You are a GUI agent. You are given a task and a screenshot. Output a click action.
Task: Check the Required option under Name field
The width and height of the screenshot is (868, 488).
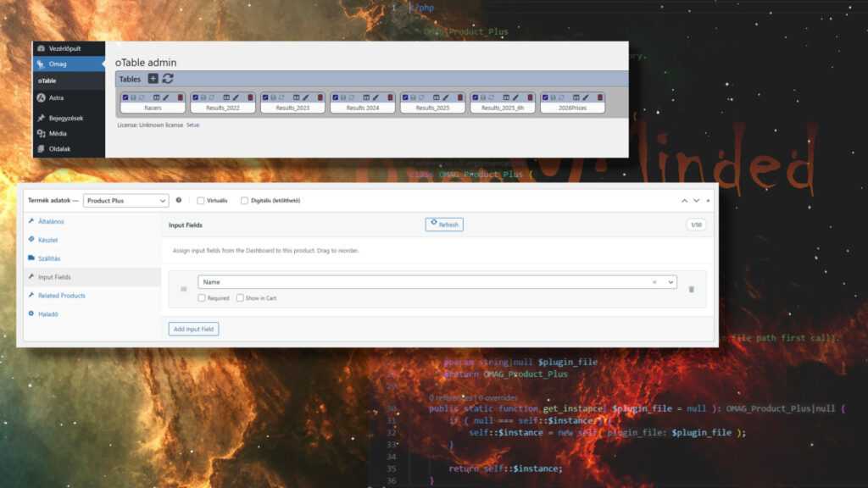202,297
